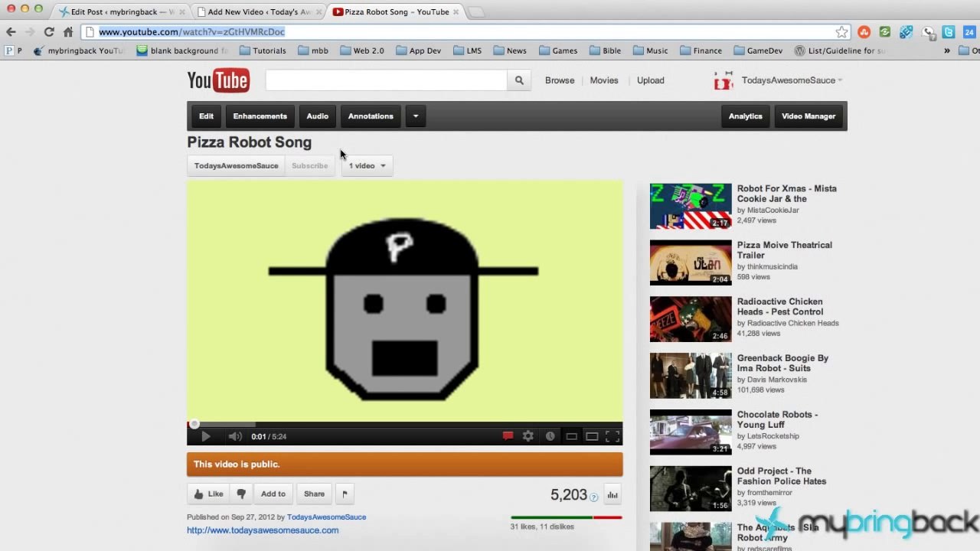Open the Edit video tab
The image size is (980, 551).
(207, 116)
